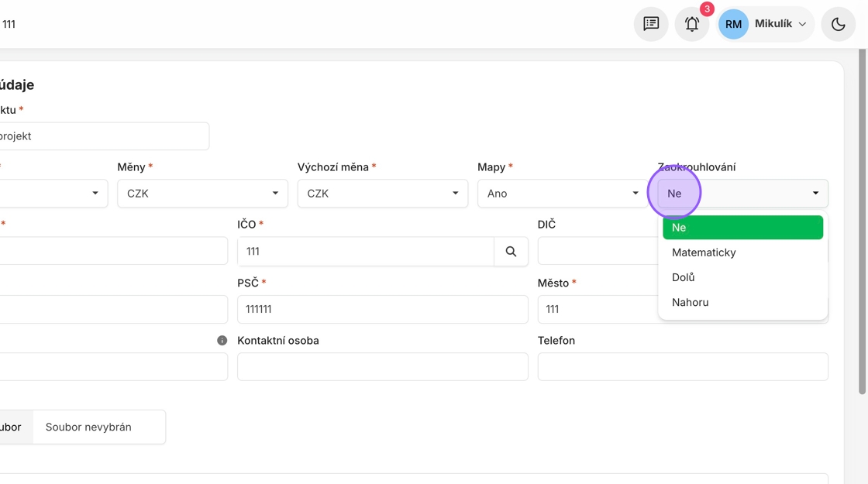This screenshot has height=484, width=868.
Task: Click the 'Soubor nevybrán' file chooser text
Action: click(88, 427)
